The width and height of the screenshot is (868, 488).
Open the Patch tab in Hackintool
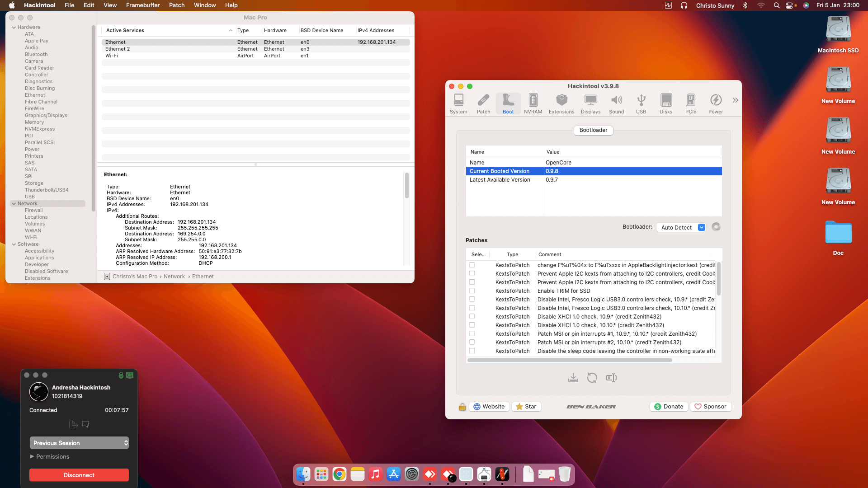pyautogui.click(x=483, y=104)
